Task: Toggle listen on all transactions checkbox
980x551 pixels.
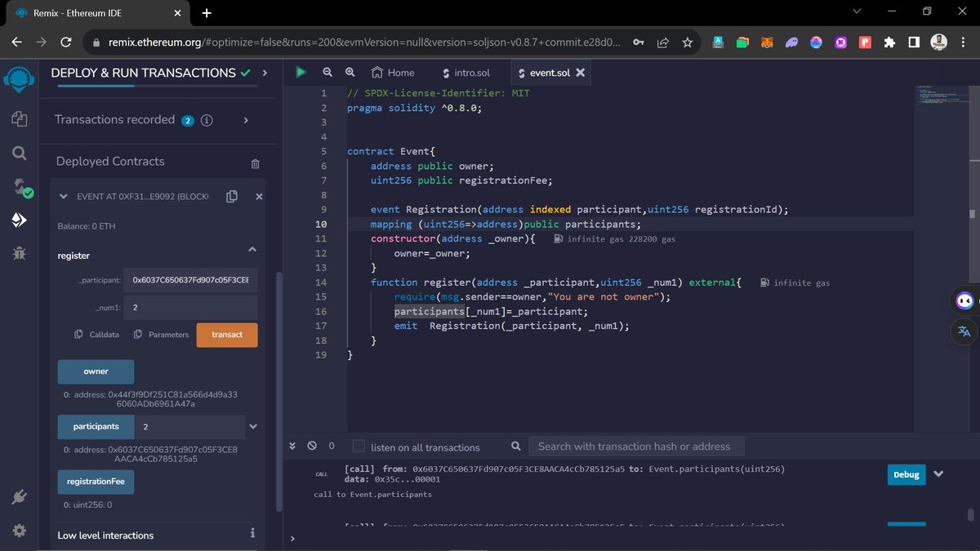Action: coord(359,447)
